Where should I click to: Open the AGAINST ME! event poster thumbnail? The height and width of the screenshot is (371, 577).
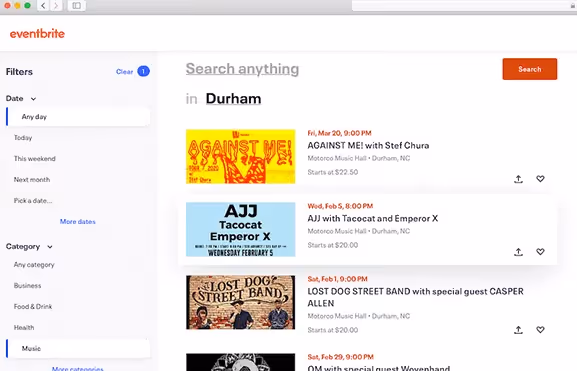tap(240, 156)
